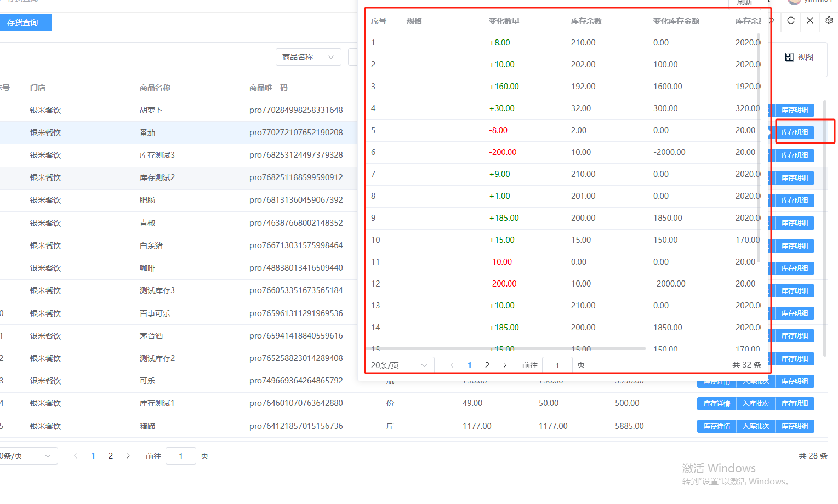Click 入库批次 button for 库存测试1 row

755,404
